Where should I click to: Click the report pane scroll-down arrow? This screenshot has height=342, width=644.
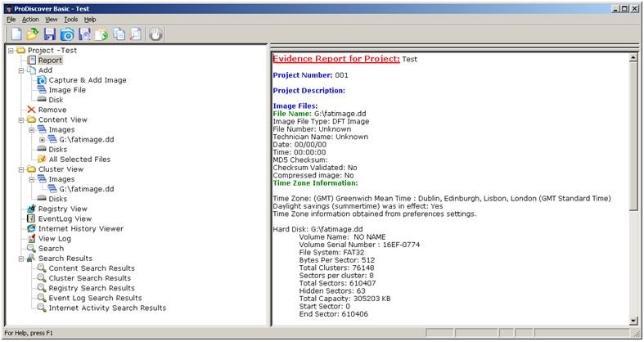coord(634,320)
